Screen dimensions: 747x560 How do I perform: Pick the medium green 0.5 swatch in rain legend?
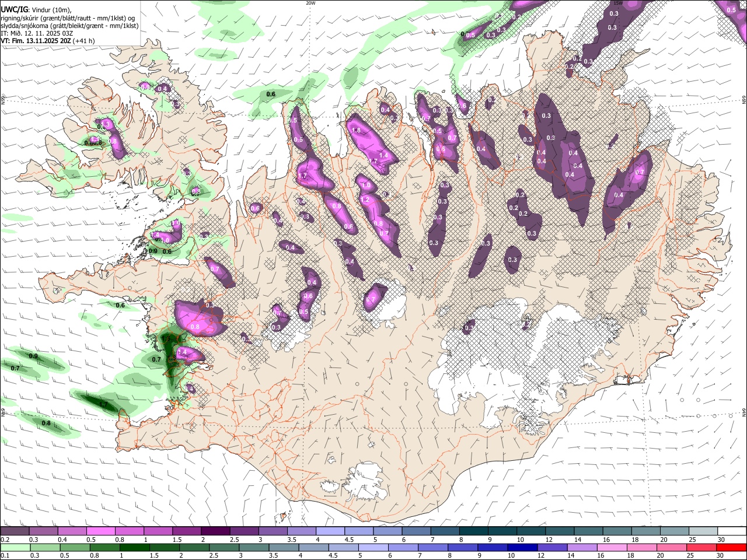pyautogui.click(x=75, y=548)
